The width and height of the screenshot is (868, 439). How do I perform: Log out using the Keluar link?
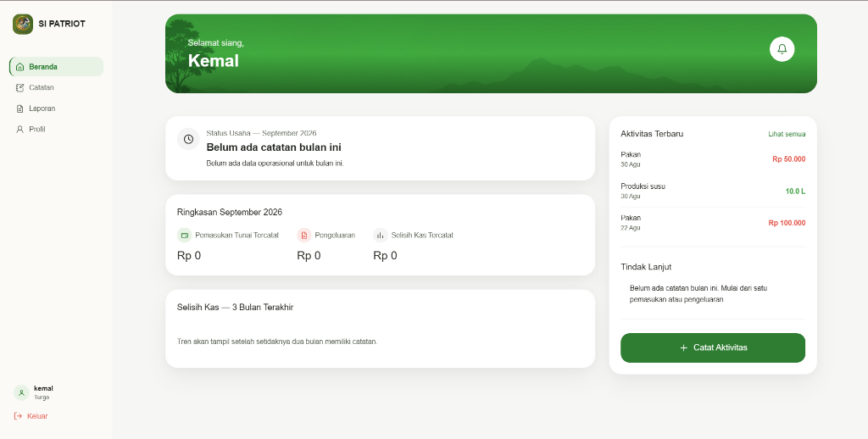pyautogui.click(x=31, y=416)
